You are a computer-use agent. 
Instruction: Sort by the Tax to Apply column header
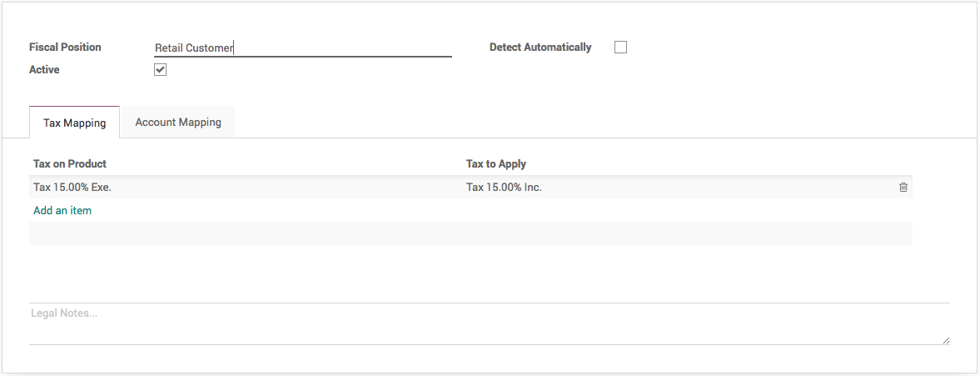[496, 164]
